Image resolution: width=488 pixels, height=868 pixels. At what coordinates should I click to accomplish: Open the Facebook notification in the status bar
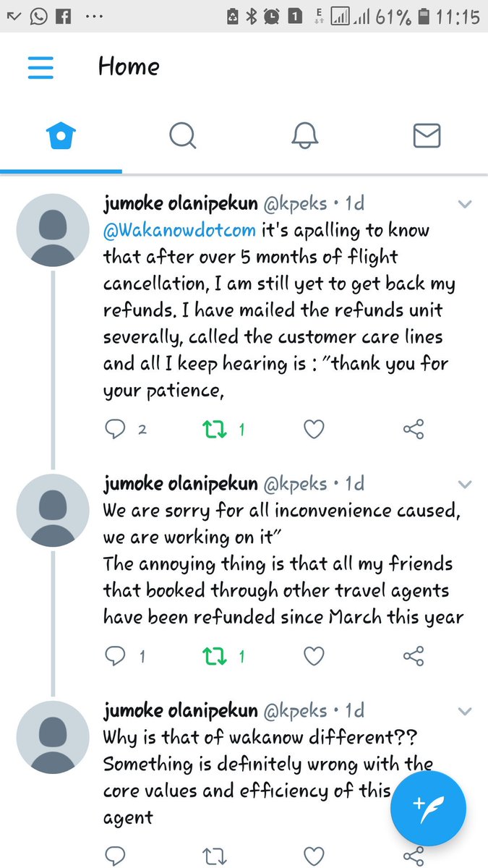click(x=64, y=17)
